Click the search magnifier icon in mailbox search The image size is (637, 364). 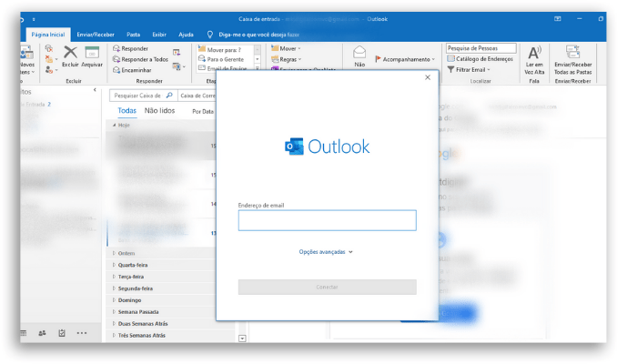[169, 96]
